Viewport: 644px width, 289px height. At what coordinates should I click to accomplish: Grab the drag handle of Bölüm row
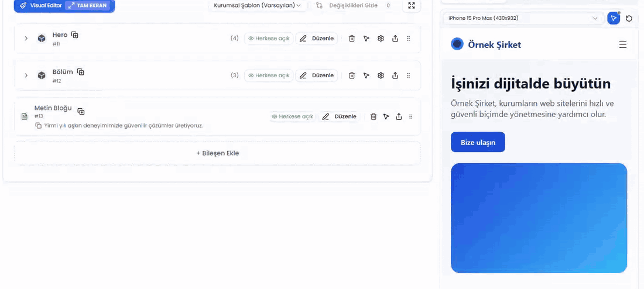click(x=408, y=75)
